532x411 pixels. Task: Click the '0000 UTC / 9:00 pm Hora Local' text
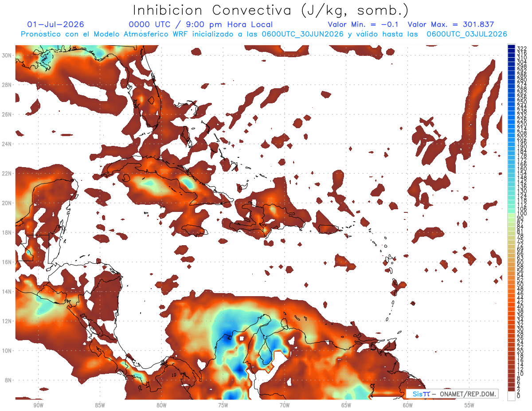(x=200, y=25)
